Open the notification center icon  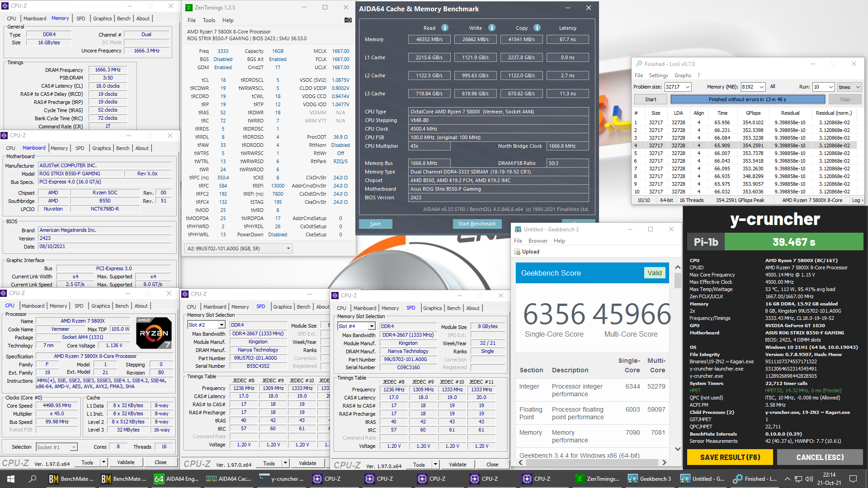point(853,479)
